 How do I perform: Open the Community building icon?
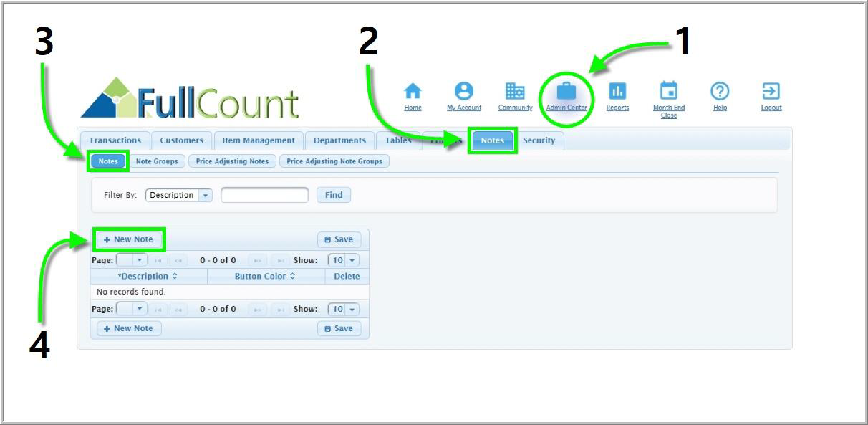pyautogui.click(x=515, y=91)
